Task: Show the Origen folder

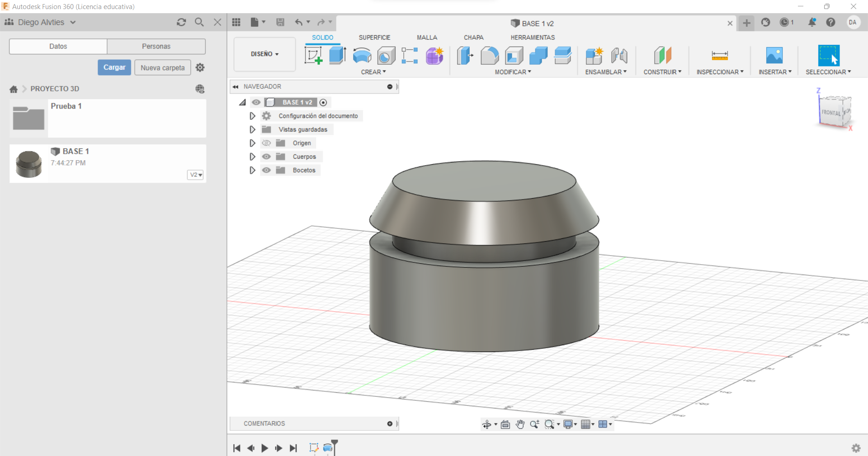Action: pos(267,143)
